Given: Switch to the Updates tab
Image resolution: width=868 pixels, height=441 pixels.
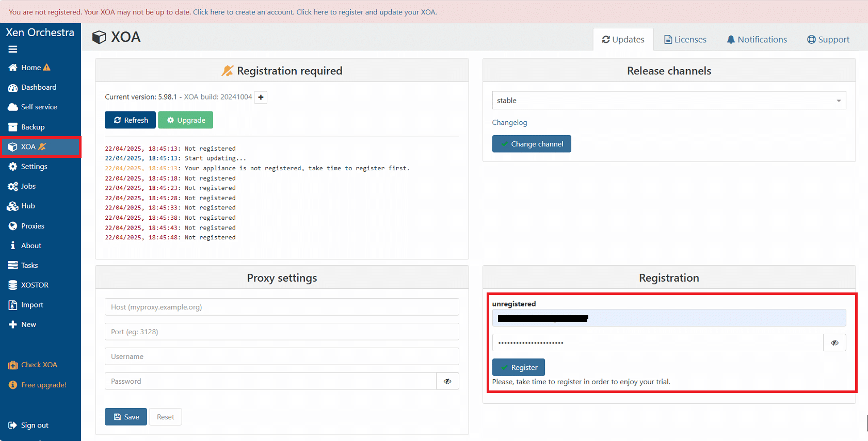Looking at the screenshot, I should pos(623,40).
